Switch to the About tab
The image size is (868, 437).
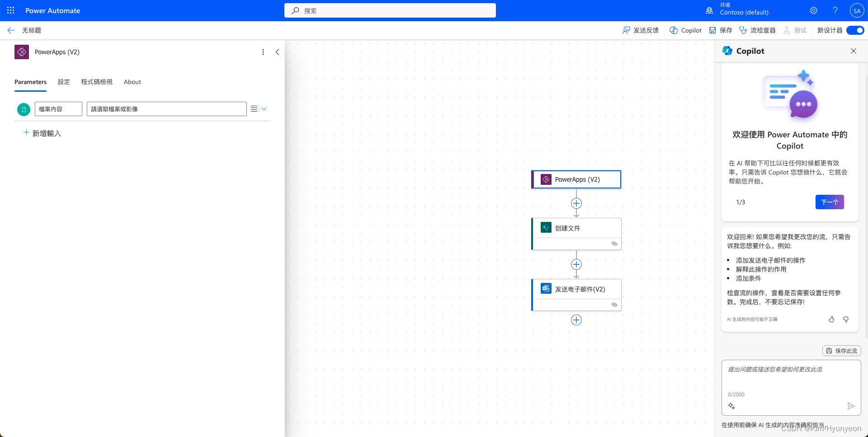132,82
